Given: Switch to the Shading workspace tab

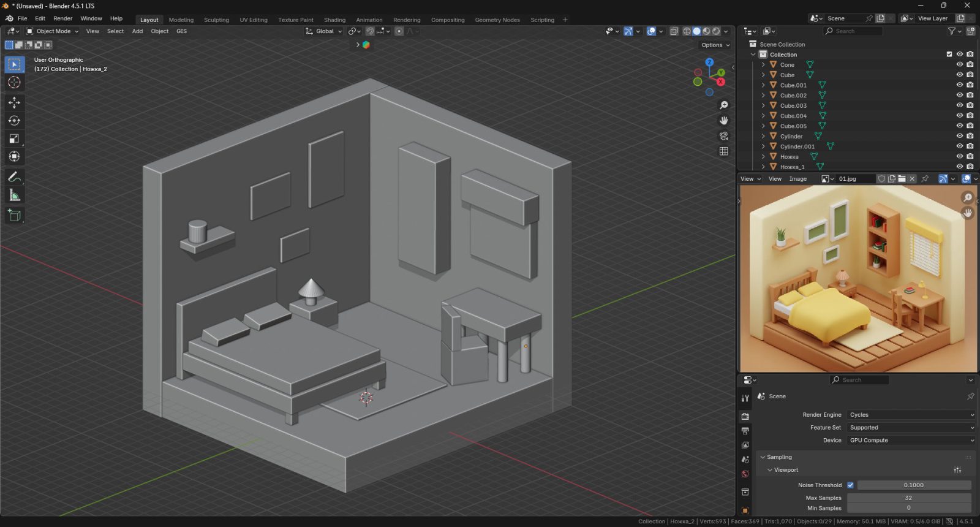Looking at the screenshot, I should 334,20.
